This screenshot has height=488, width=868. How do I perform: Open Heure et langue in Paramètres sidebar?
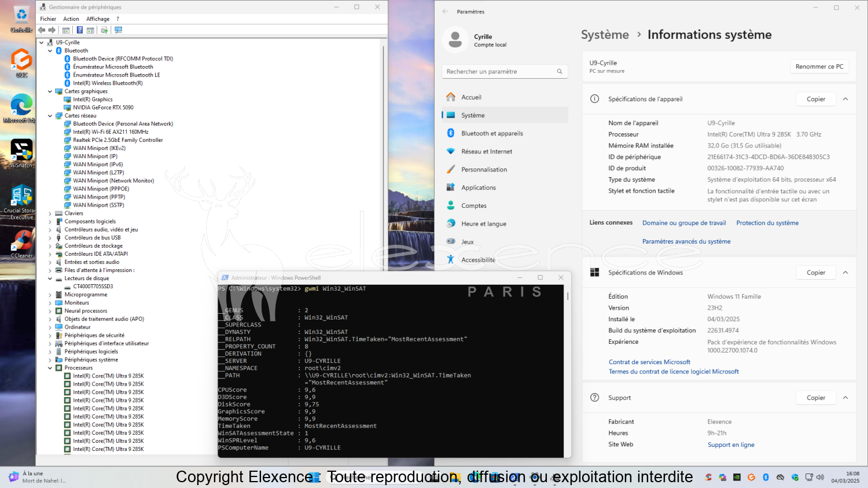tap(505, 224)
